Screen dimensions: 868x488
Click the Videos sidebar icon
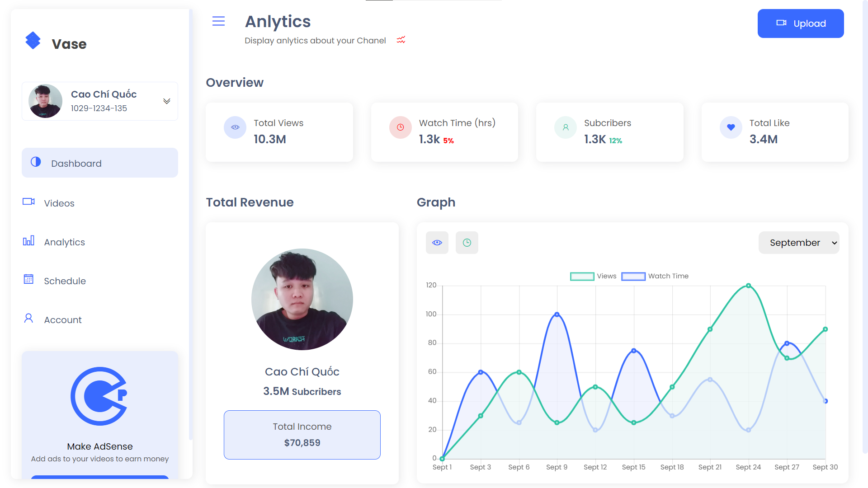(x=28, y=202)
